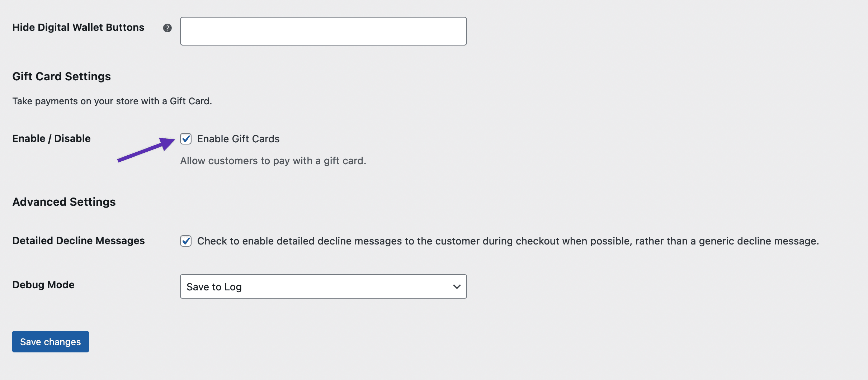The width and height of the screenshot is (868, 380).
Task: Click the Allow customers to pay description
Action: [273, 161]
